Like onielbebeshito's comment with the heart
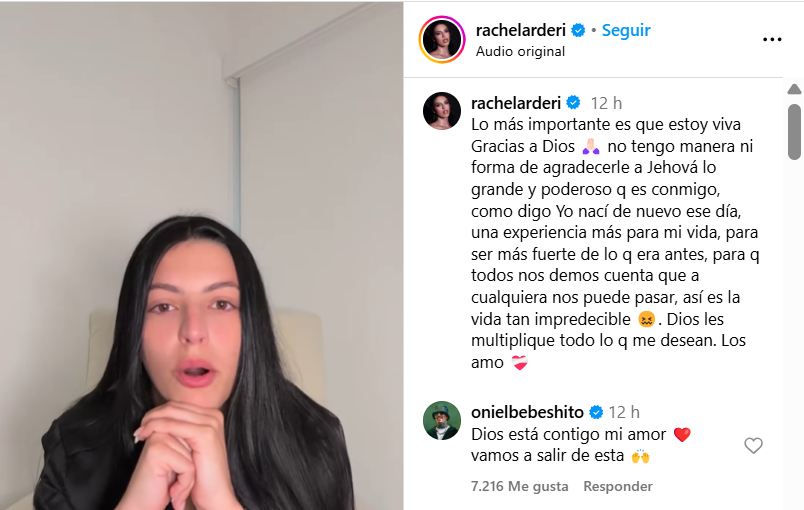This screenshot has height=510, width=804. [753, 445]
